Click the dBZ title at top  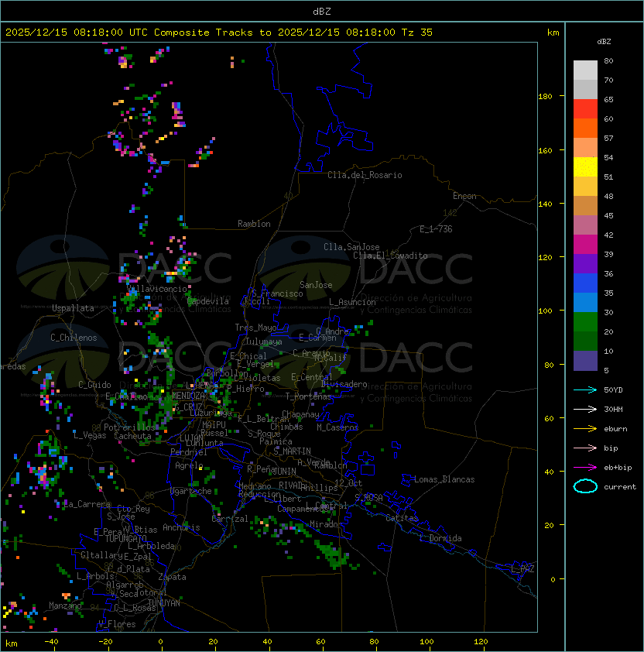[x=322, y=11]
